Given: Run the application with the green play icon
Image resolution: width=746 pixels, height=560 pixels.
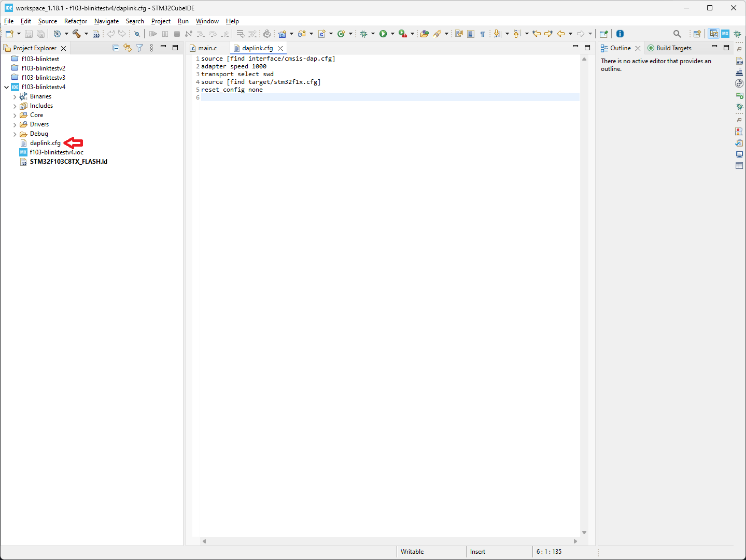Looking at the screenshot, I should (384, 33).
